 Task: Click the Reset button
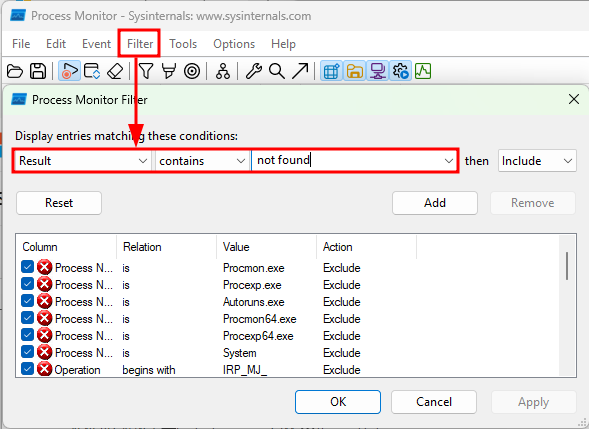pyautogui.click(x=59, y=203)
